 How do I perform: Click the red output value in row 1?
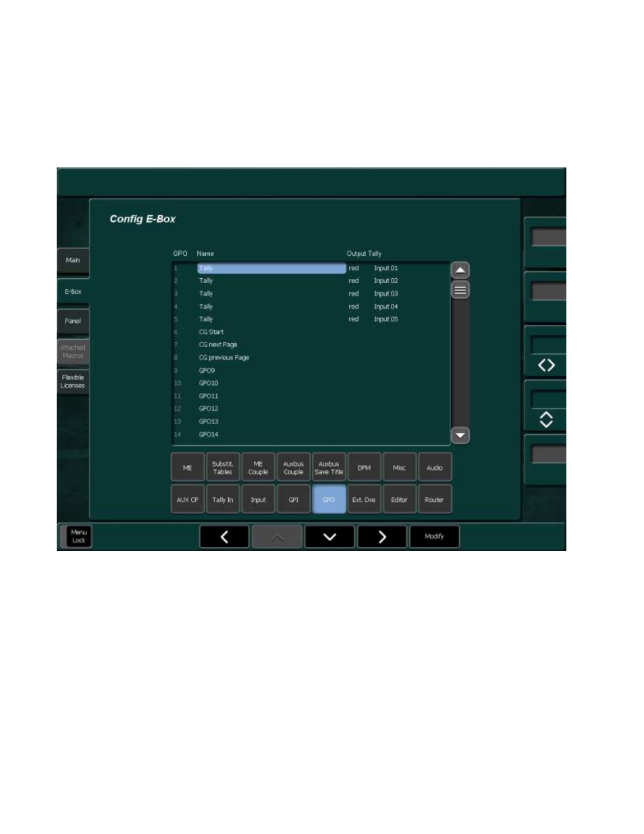coord(354,269)
